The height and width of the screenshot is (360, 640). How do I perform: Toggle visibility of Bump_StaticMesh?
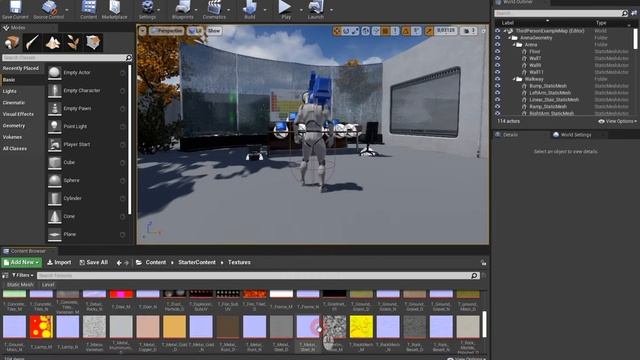coord(498,86)
